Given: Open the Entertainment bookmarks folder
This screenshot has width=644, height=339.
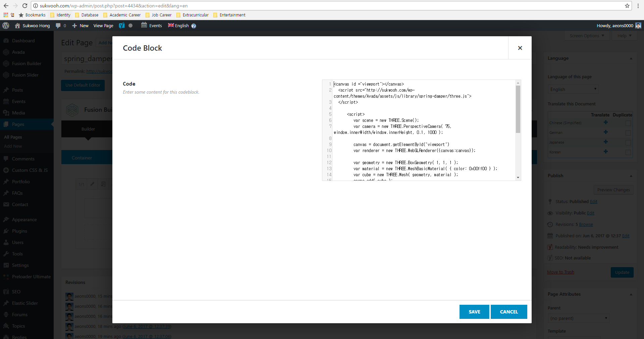Looking at the screenshot, I should pos(229,15).
